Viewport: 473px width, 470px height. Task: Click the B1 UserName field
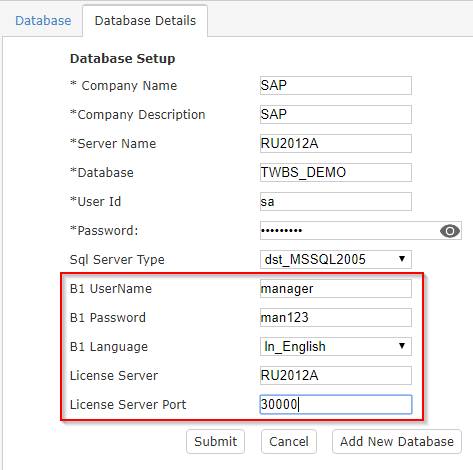pos(336,289)
